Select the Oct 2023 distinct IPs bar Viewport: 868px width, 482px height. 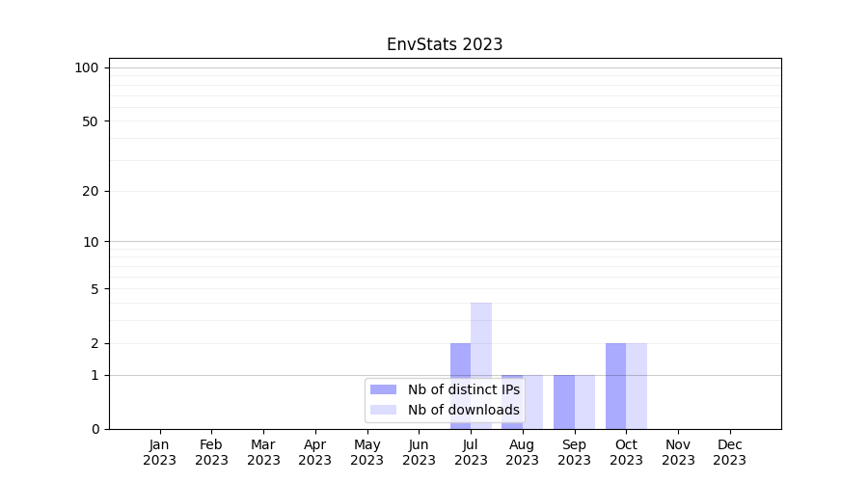coord(615,386)
